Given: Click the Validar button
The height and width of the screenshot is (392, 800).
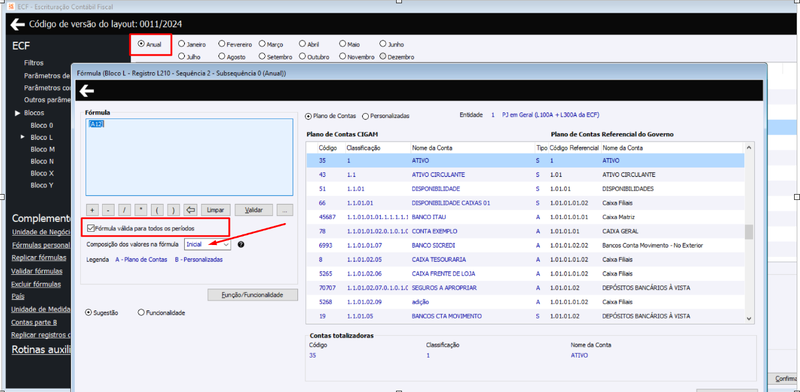Looking at the screenshot, I should point(253,210).
